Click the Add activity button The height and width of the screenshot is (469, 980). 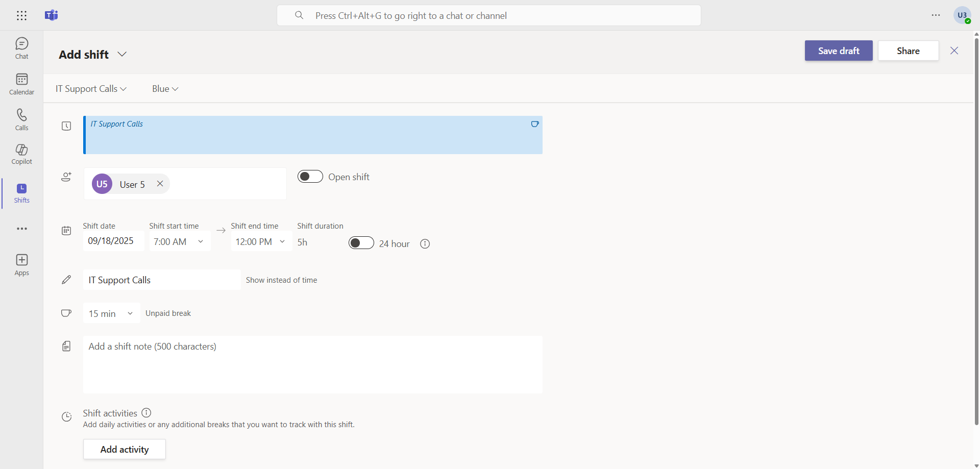click(x=125, y=449)
